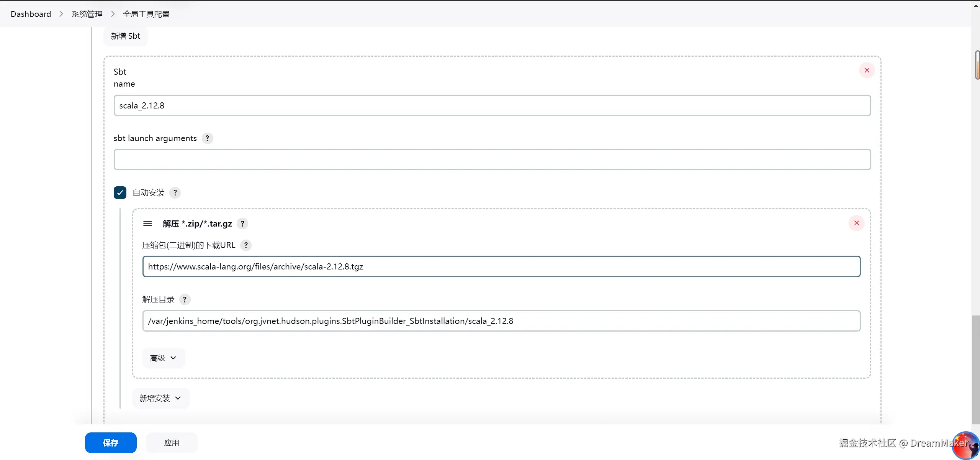Open 全局工具配置 breadcrumb item
This screenshot has width=980, height=460.
pos(146,14)
